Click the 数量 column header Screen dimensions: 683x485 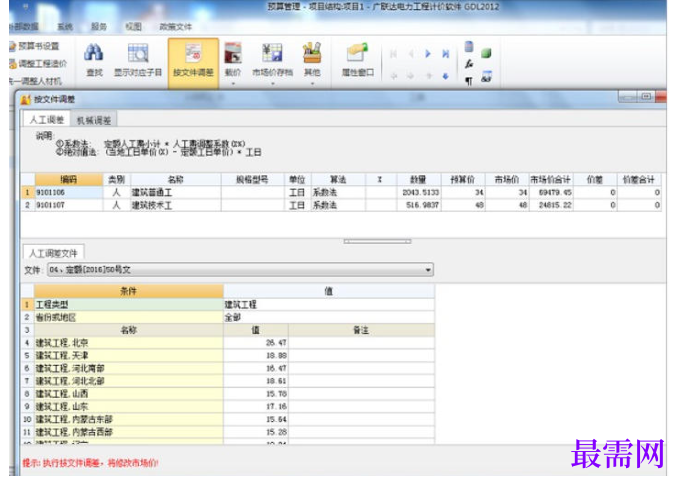point(418,180)
